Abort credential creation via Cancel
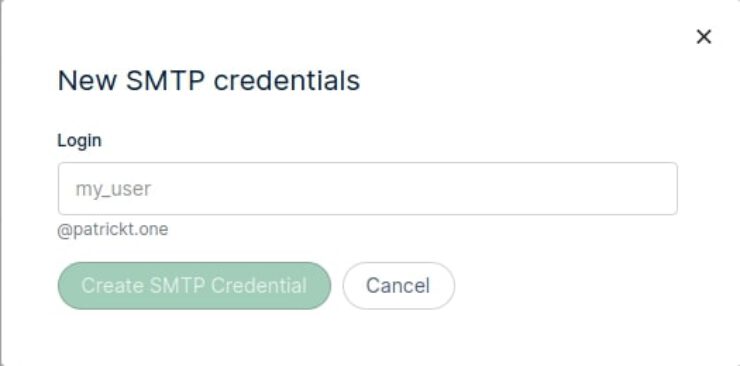Screen dimensions: 740x366 tap(399, 286)
